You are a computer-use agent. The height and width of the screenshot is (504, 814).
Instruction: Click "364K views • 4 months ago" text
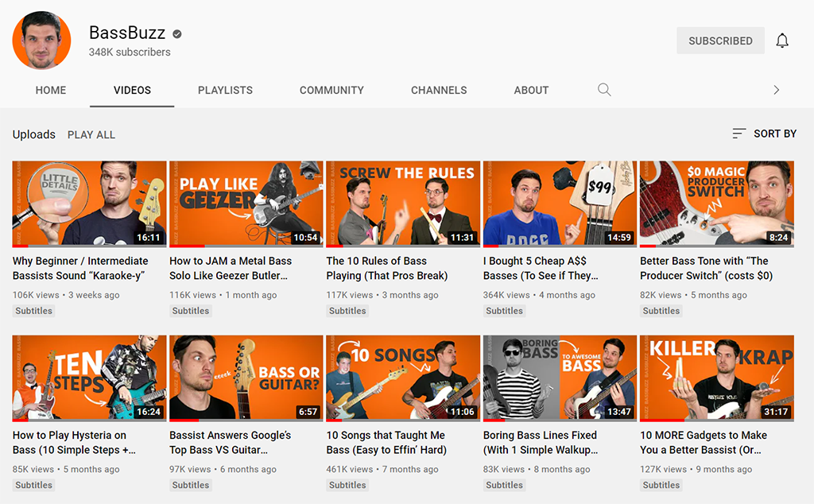tap(540, 295)
